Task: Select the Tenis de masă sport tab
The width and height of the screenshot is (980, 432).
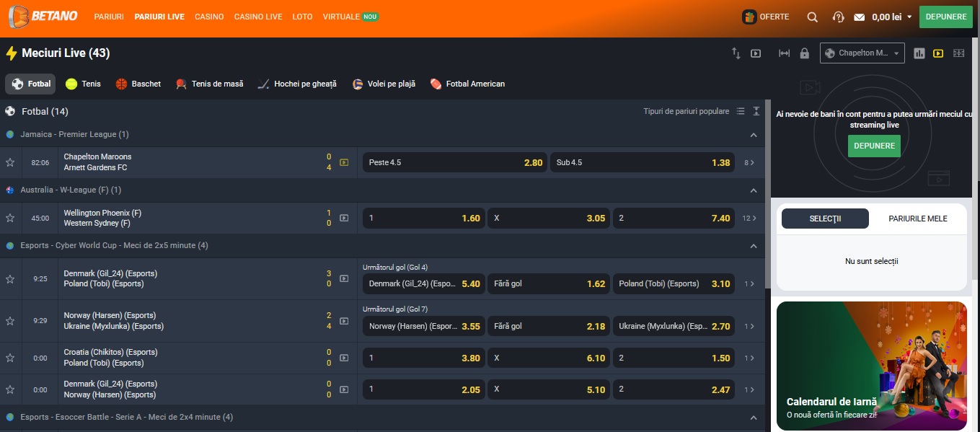Action: [x=210, y=84]
